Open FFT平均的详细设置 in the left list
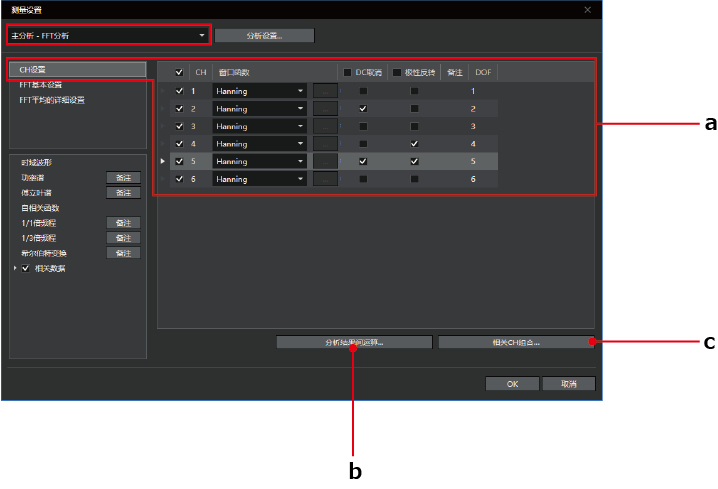Image resolution: width=718 pixels, height=489 pixels. (x=52, y=100)
